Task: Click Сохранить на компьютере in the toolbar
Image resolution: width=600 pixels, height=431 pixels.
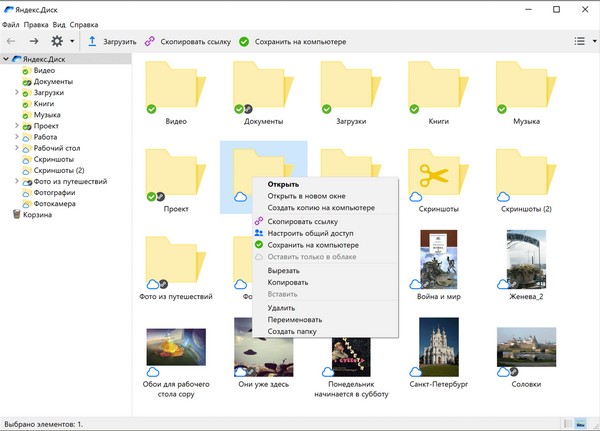Action: (293, 42)
